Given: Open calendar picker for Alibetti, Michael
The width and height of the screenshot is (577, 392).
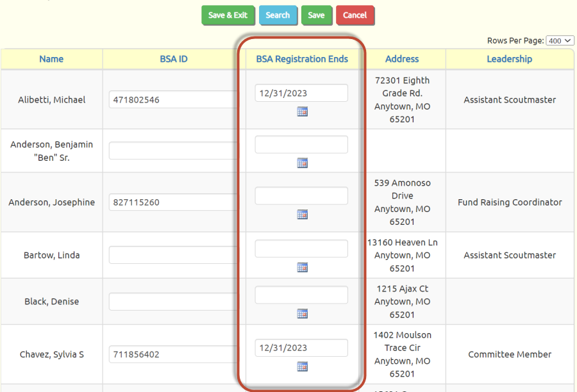Looking at the screenshot, I should 302,111.
